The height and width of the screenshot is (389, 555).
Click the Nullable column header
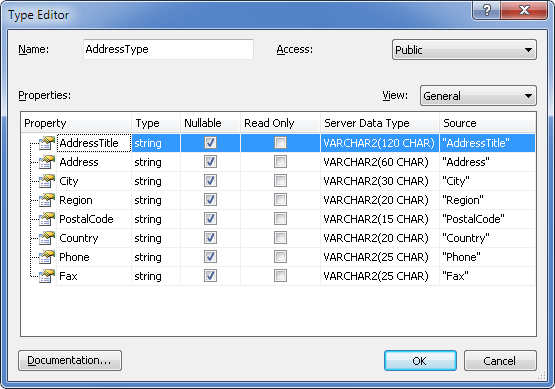point(210,123)
